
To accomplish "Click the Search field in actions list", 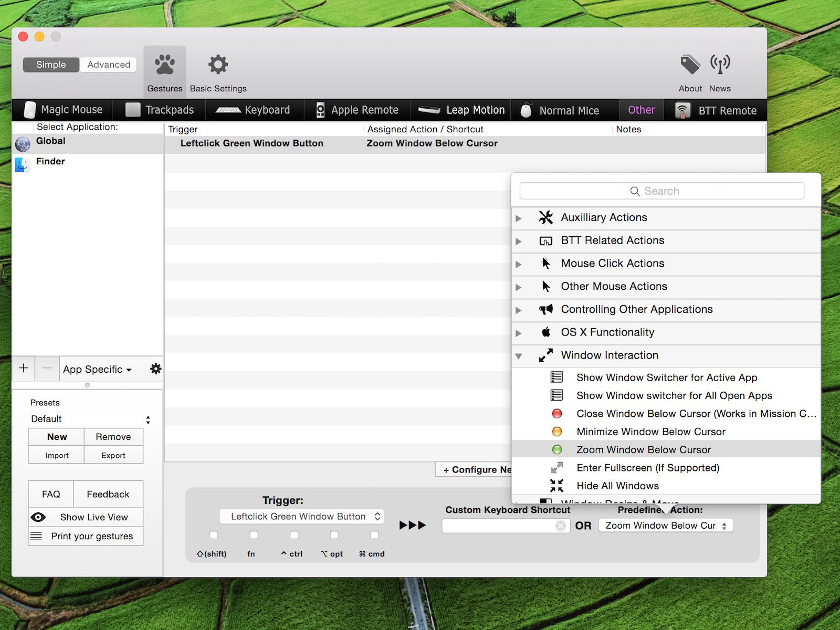I will coord(661,191).
